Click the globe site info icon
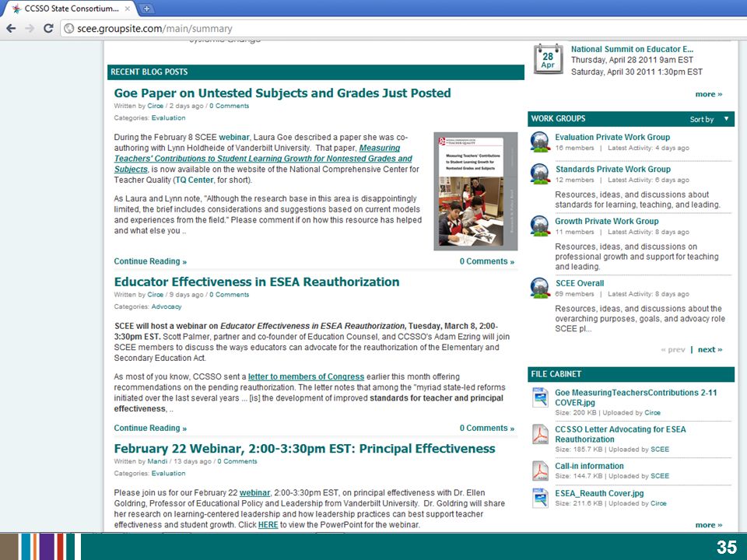Image resolution: width=747 pixels, height=560 pixels. tap(69, 29)
